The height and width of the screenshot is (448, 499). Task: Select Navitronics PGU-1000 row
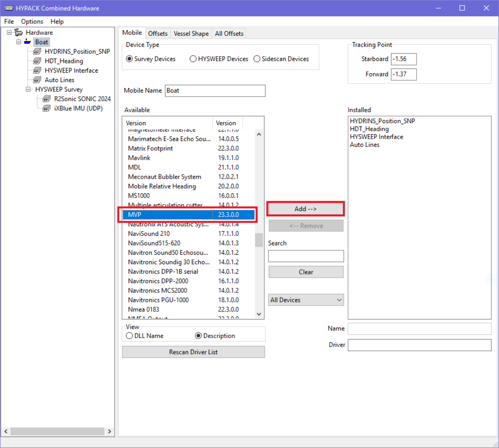pyautogui.click(x=189, y=300)
